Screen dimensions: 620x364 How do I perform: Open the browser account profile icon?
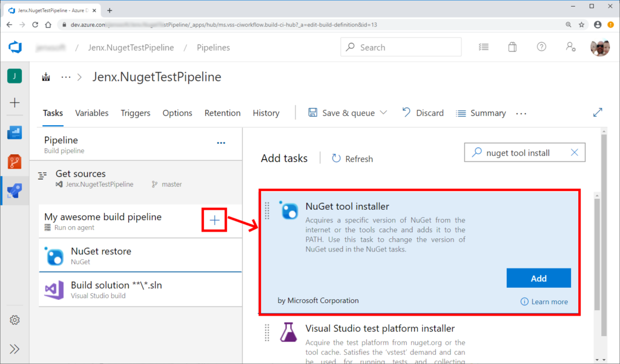pos(598,24)
